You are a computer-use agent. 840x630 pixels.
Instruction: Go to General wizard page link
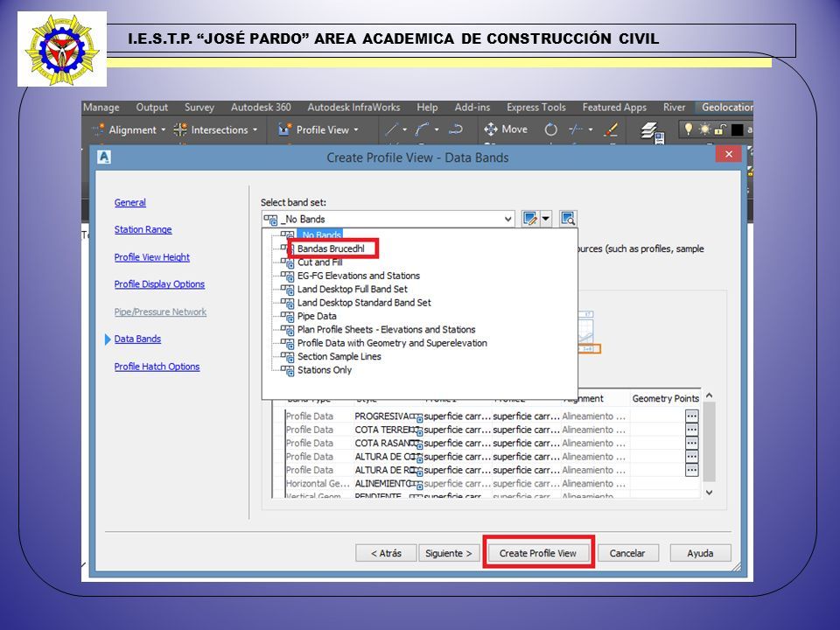(x=130, y=202)
